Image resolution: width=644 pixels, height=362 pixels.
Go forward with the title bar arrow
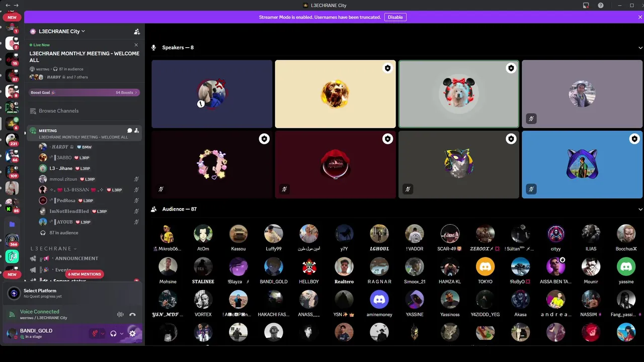[x=16, y=5]
